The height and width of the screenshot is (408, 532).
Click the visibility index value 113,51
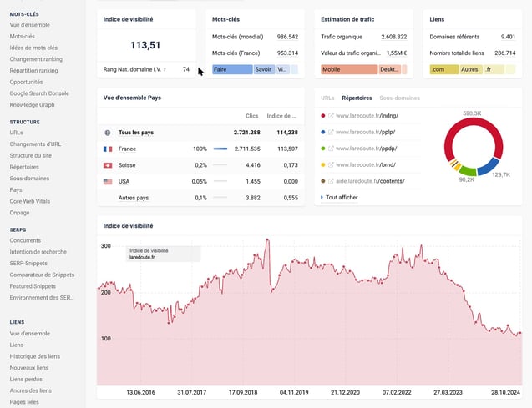[x=145, y=45]
